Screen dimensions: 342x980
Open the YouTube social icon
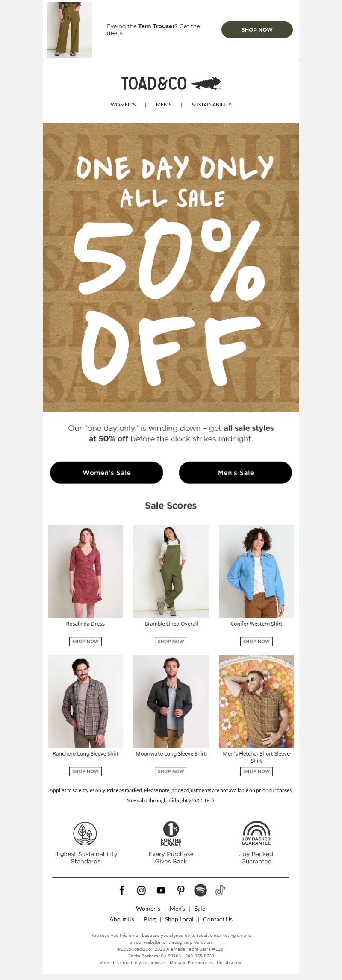[x=161, y=890]
